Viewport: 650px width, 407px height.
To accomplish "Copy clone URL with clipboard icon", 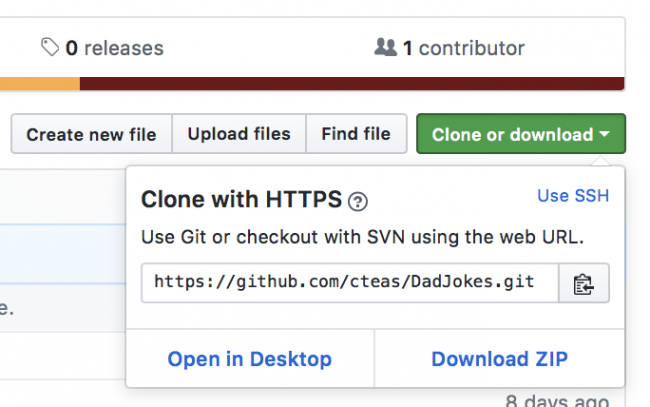I will [584, 283].
